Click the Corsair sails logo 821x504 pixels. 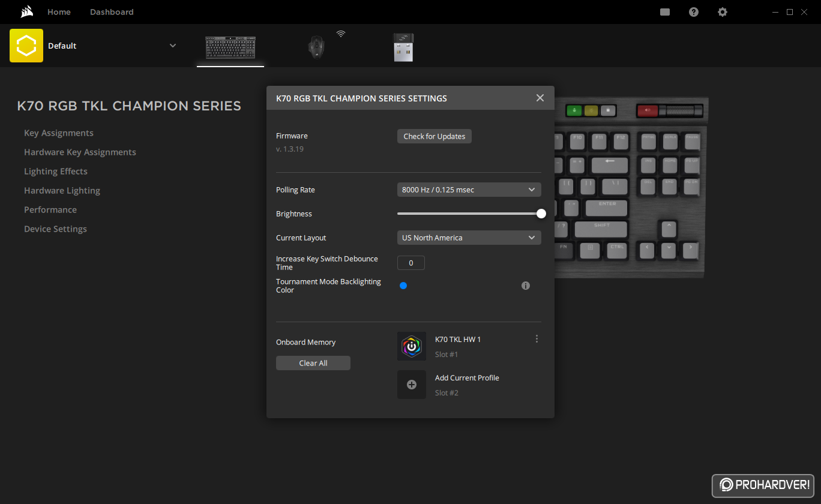point(26,12)
